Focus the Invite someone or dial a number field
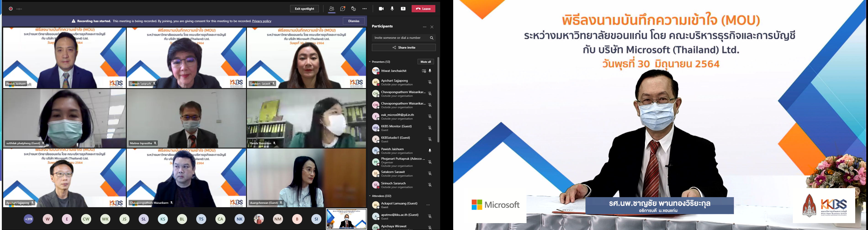The image size is (868, 230). 404,38
